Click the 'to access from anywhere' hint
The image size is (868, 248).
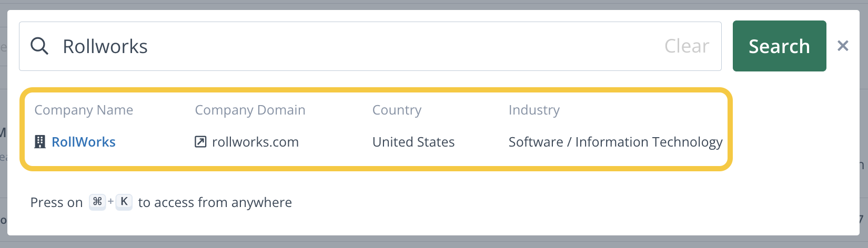[x=215, y=202]
